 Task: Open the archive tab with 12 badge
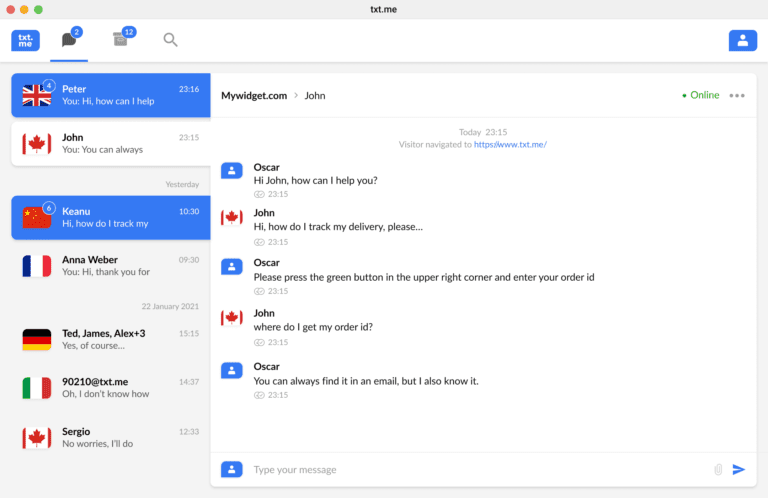tap(121, 38)
